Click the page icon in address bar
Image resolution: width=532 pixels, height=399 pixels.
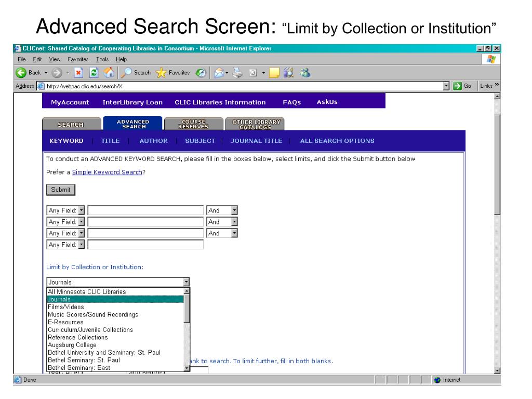tap(41, 86)
